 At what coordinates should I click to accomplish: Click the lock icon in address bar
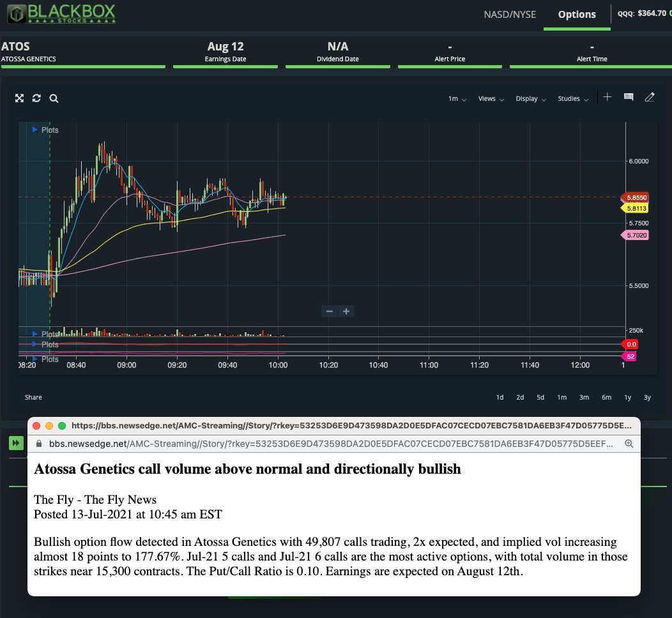click(38, 444)
